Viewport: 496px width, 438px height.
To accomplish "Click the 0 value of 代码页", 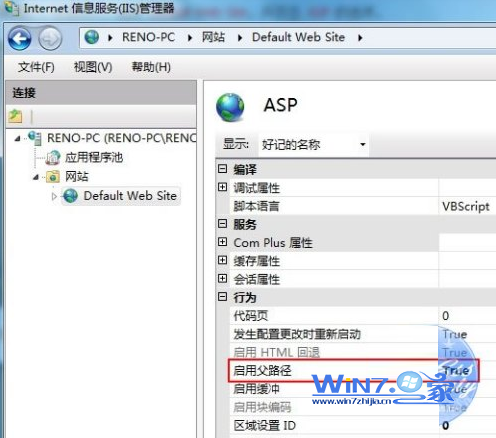I will pos(445,316).
